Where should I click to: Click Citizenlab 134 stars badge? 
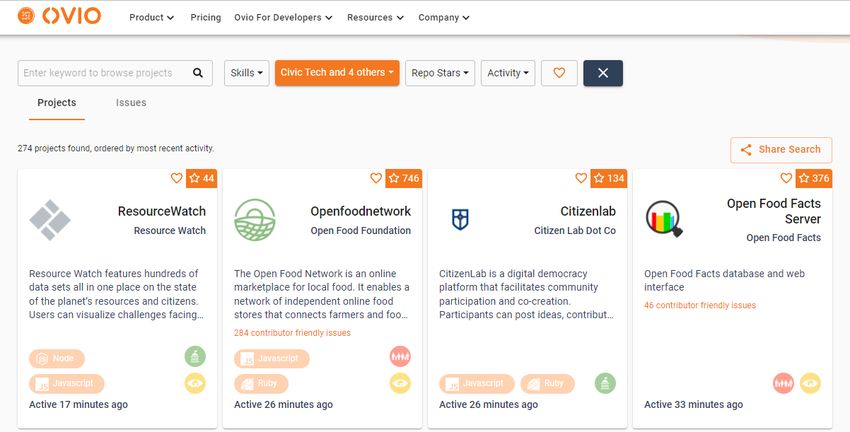(609, 178)
